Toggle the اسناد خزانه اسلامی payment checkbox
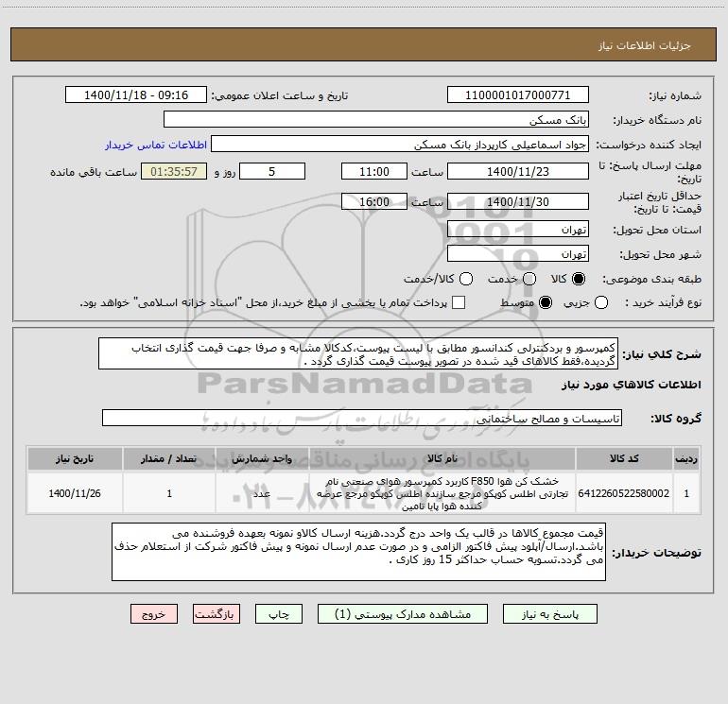This screenshot has width=728, height=704. click(459, 302)
